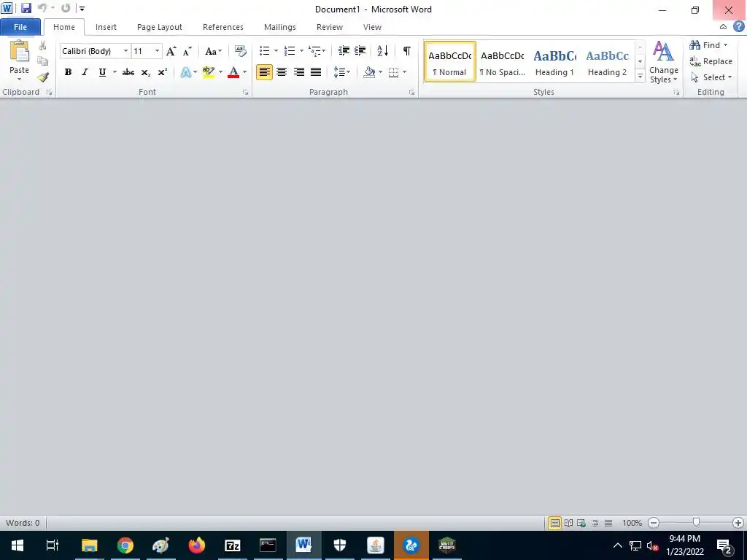Image resolution: width=747 pixels, height=560 pixels.
Task: Click the Shrink Font icon
Action: pyautogui.click(x=187, y=51)
